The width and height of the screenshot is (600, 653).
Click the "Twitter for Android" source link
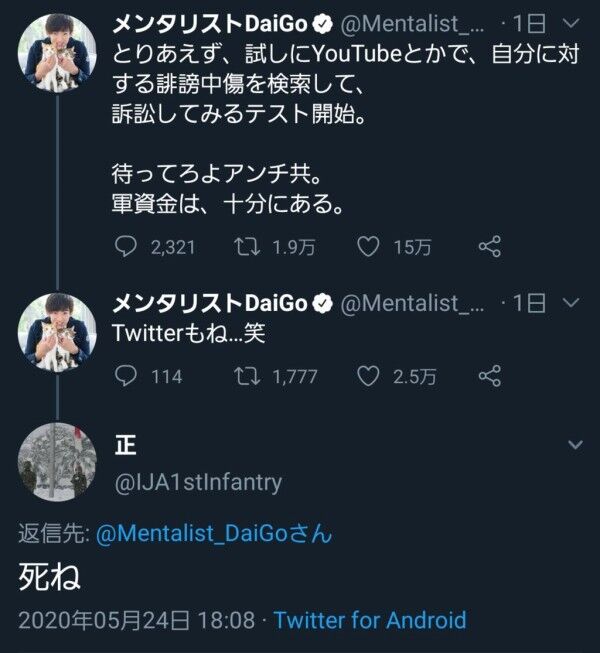coord(369,620)
